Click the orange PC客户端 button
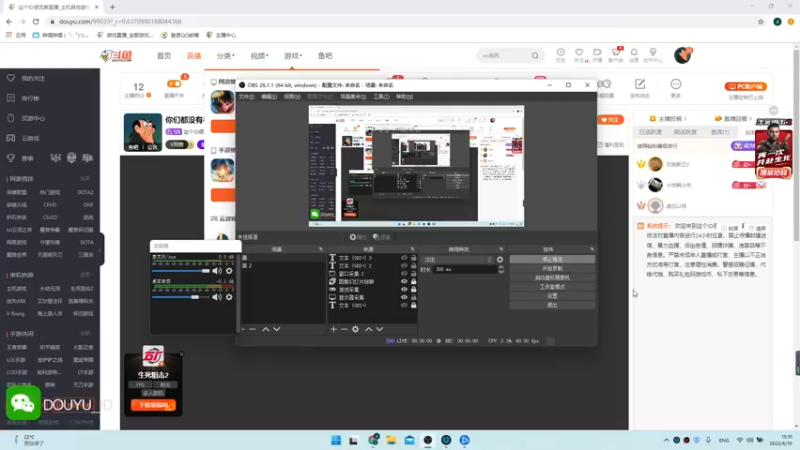 tap(745, 86)
